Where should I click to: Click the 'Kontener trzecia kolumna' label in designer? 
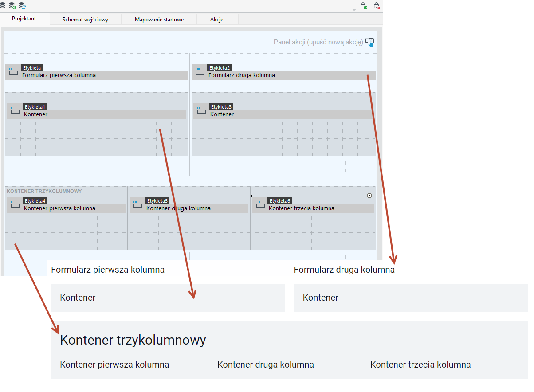coord(302,208)
